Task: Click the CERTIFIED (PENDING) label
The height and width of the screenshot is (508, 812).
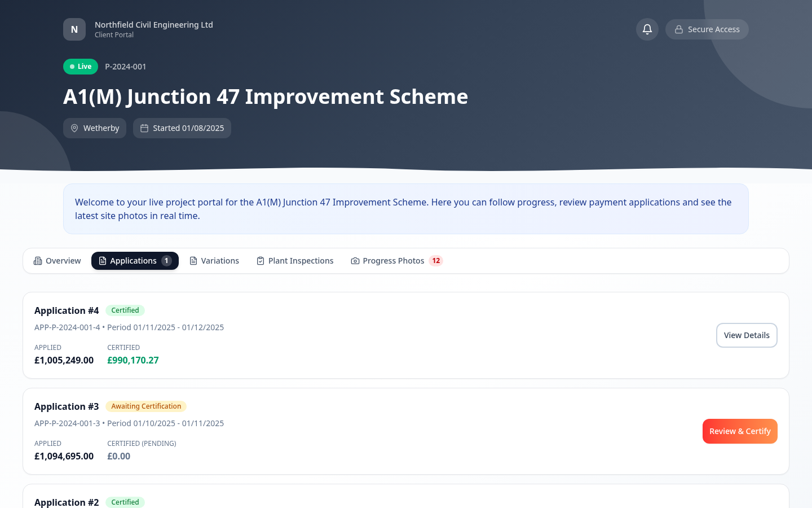Action: click(x=142, y=444)
